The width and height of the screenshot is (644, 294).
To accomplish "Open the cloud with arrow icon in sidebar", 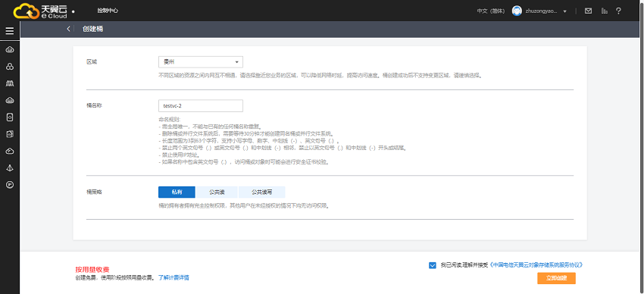I will pos(10,152).
